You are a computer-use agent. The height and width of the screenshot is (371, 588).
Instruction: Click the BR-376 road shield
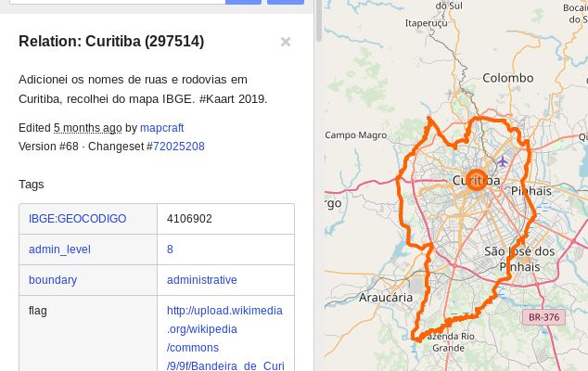click(543, 317)
